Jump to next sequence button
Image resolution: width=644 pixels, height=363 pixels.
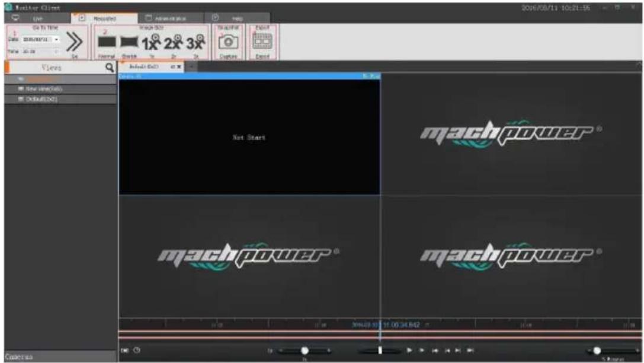(x=470, y=351)
